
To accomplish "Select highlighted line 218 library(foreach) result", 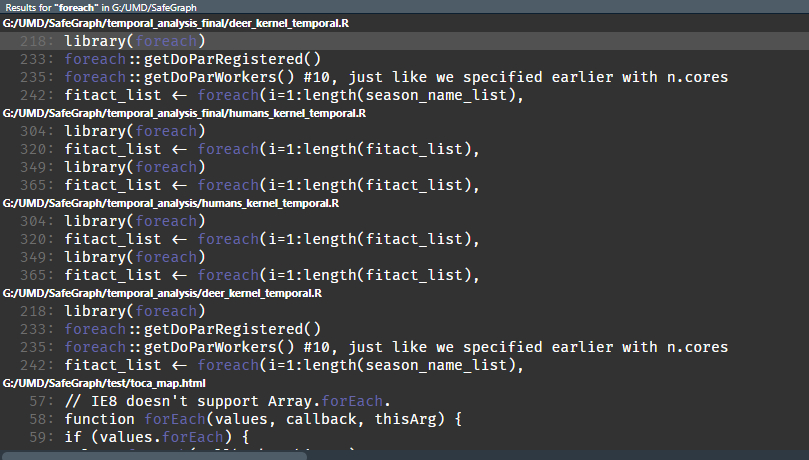I will [134, 41].
